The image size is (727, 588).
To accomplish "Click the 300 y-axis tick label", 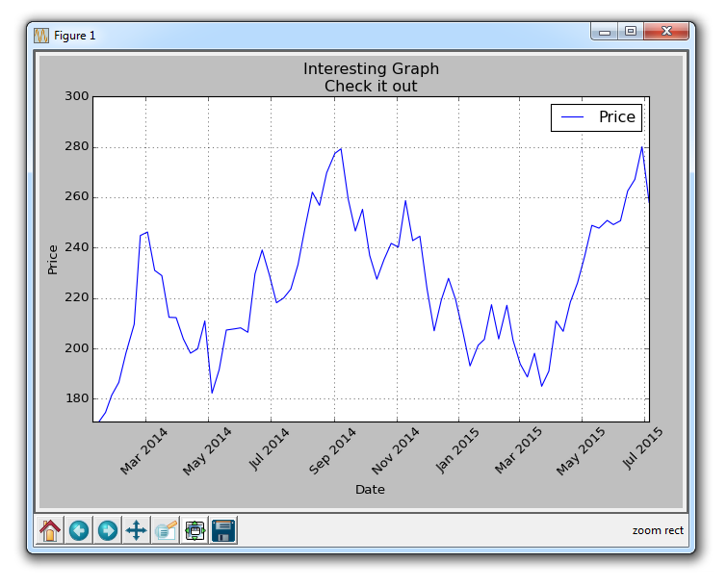I will click(77, 97).
